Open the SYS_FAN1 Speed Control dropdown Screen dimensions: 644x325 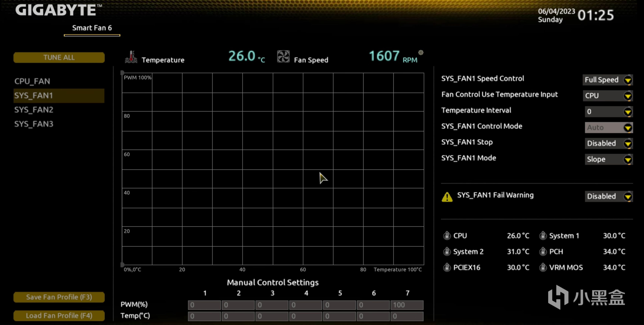607,80
